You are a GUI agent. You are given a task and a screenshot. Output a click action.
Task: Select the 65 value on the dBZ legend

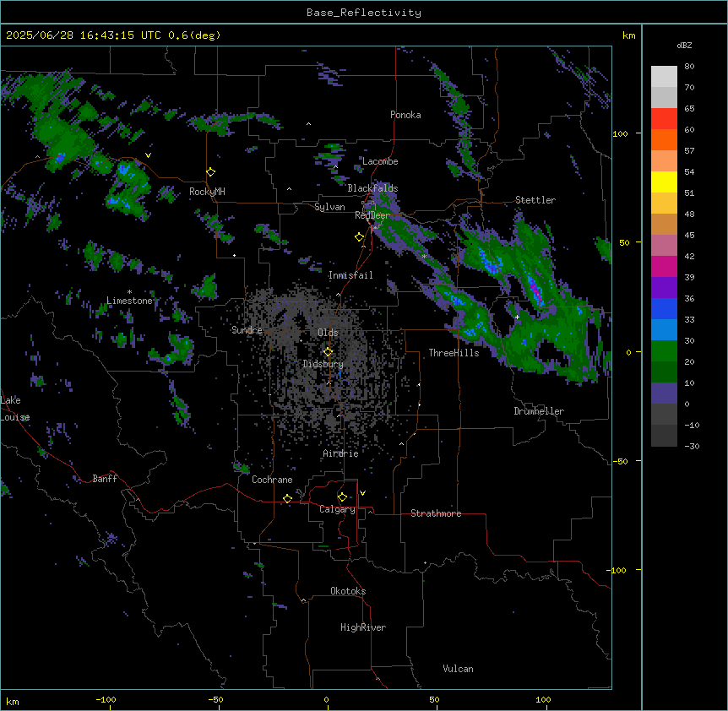coord(689,109)
